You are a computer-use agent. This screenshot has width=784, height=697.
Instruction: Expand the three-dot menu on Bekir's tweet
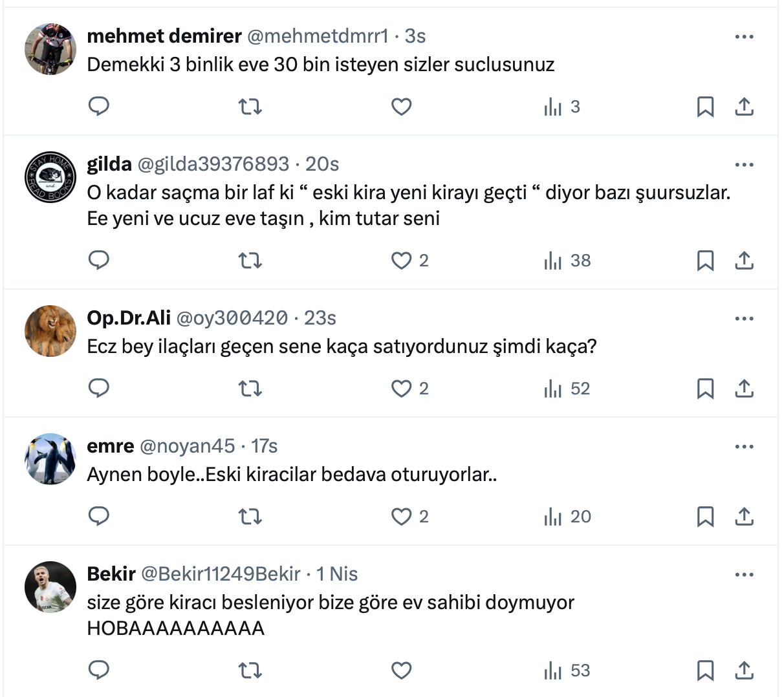745,575
